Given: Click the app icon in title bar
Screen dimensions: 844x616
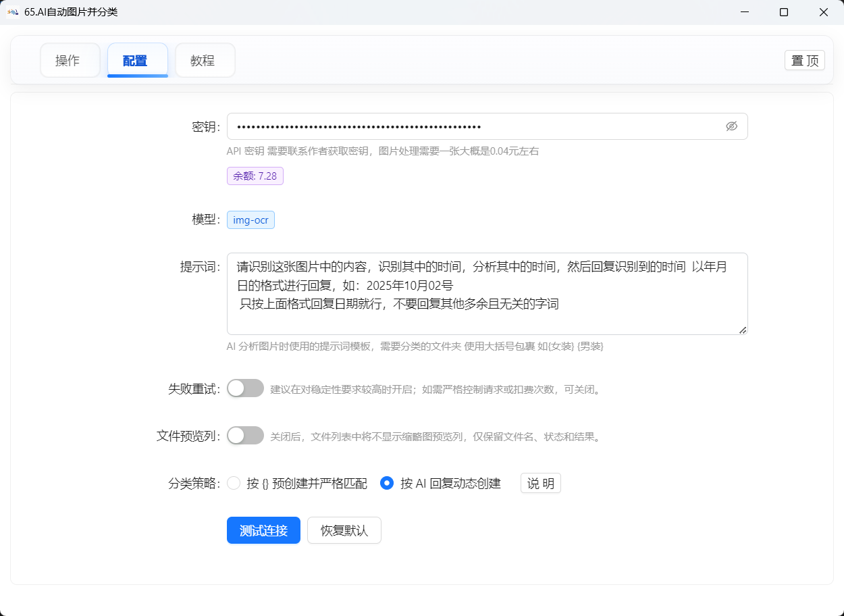Looking at the screenshot, I should pos(12,12).
